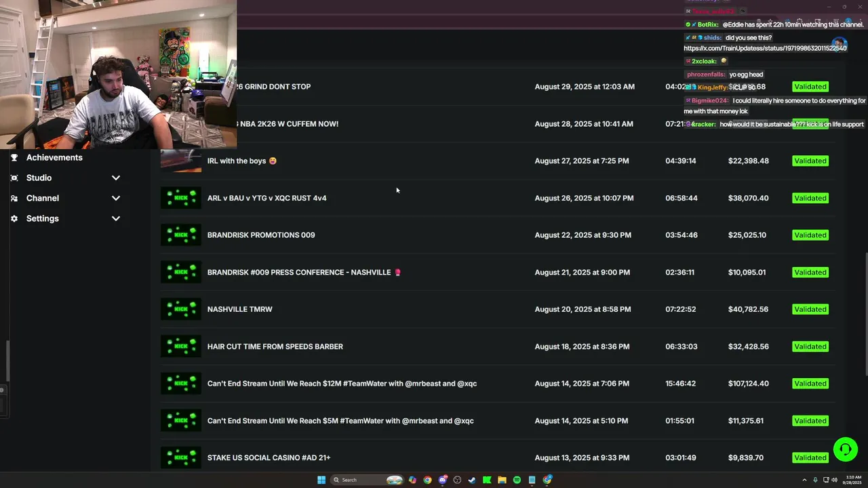868x488 pixels.
Task: Click the $22,398.48 earnings value
Action: click(x=749, y=161)
